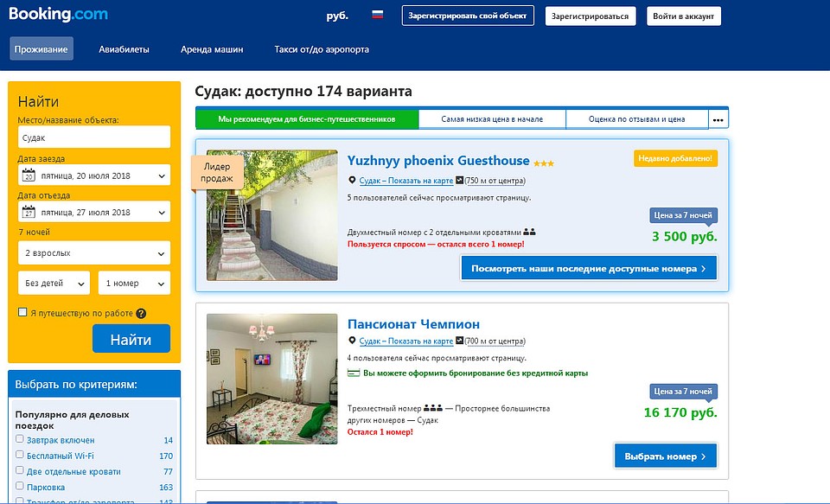Click 'Посмотреть наши последние доступные номера' button
The image size is (830, 504).
pos(589,268)
